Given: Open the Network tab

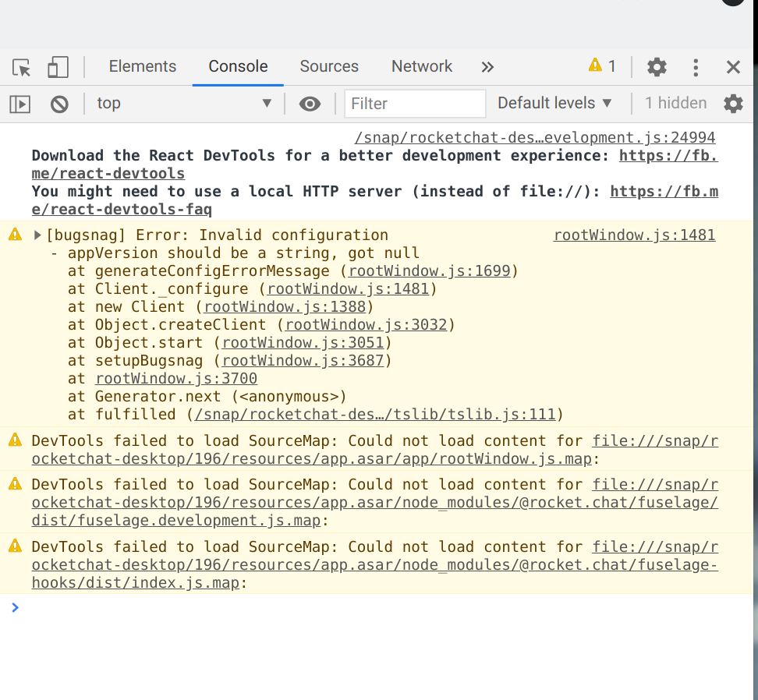Looking at the screenshot, I should point(422,66).
